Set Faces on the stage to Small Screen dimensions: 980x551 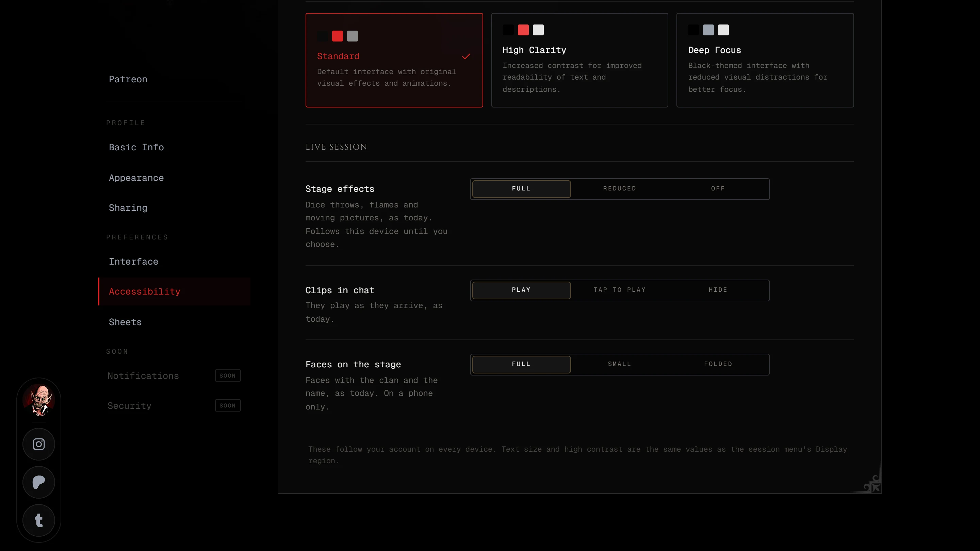point(619,364)
